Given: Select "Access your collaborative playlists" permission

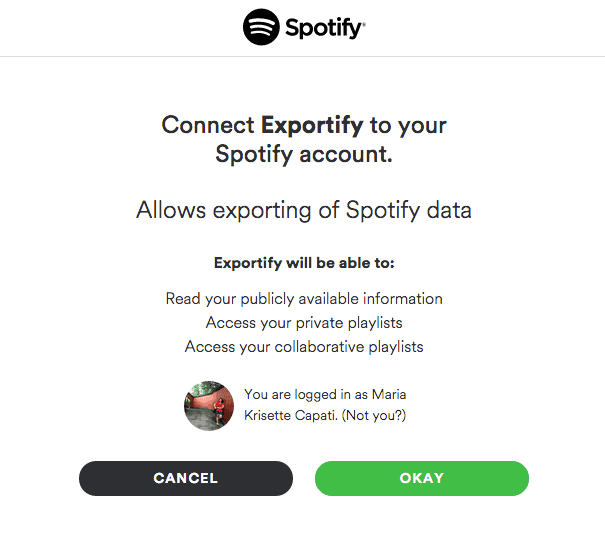Looking at the screenshot, I should tap(304, 347).
